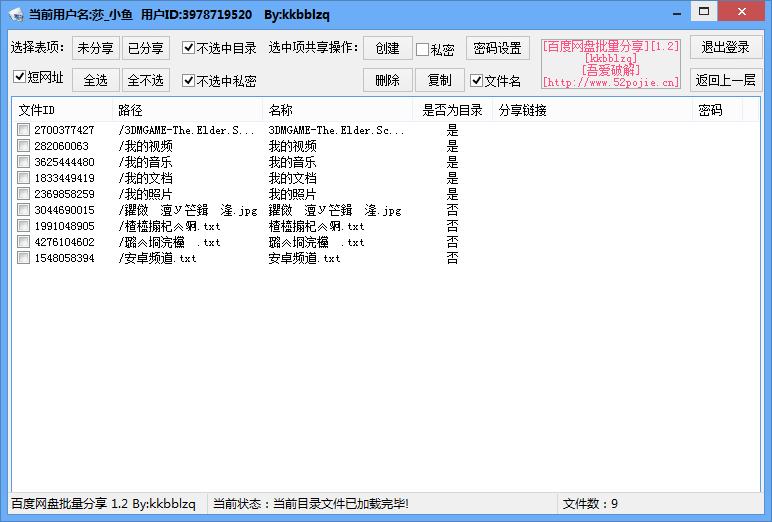
Task: Minimize the window
Action: pos(677,12)
